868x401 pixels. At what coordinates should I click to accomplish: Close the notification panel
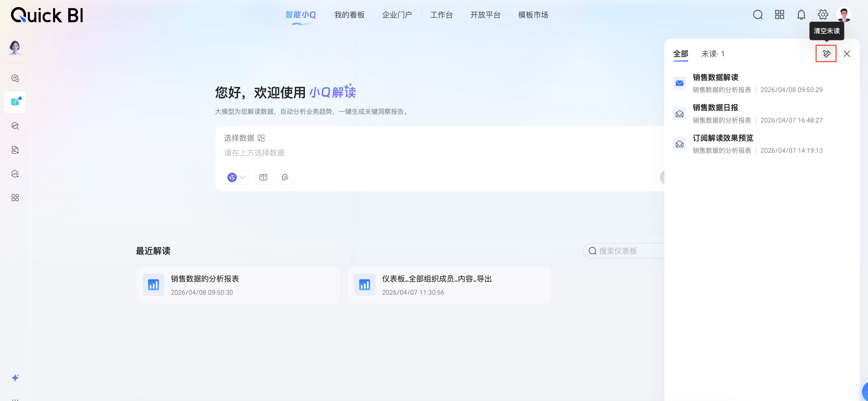(x=847, y=54)
